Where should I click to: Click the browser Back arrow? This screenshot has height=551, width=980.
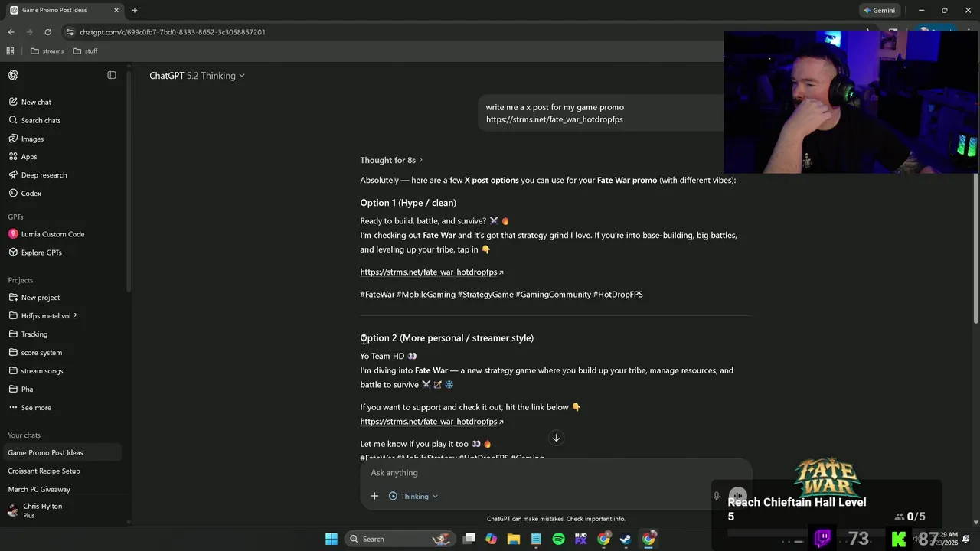11,32
